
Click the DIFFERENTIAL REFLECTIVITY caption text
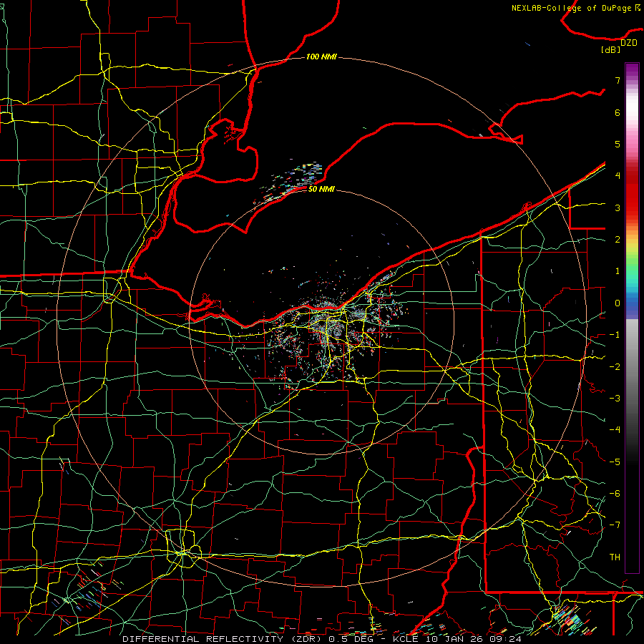203,639
